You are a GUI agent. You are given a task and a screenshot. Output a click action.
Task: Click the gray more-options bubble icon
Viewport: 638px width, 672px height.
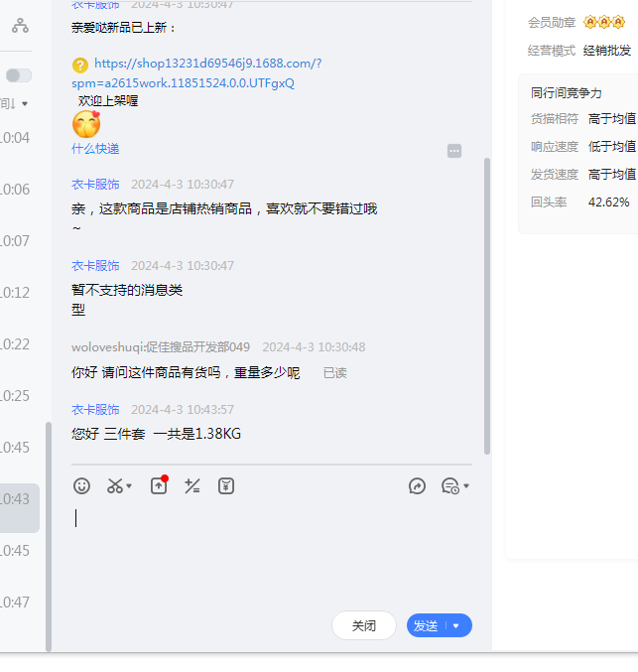point(454,151)
